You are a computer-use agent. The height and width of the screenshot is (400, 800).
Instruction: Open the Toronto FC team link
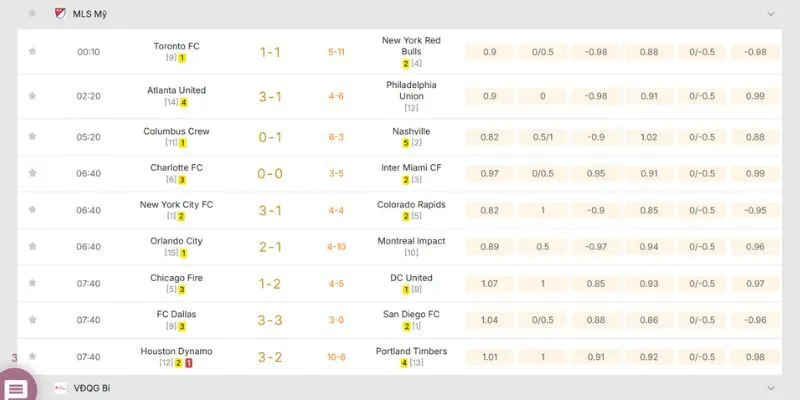(x=177, y=46)
